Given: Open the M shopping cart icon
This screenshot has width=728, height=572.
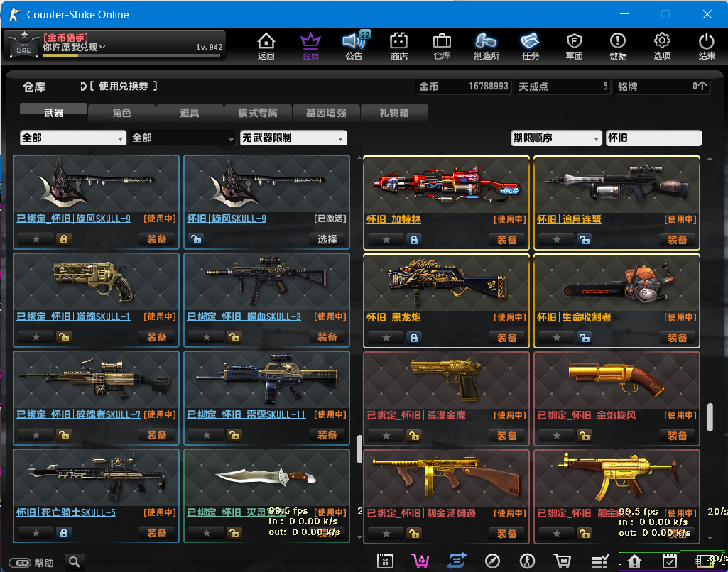Looking at the screenshot, I should [563, 561].
